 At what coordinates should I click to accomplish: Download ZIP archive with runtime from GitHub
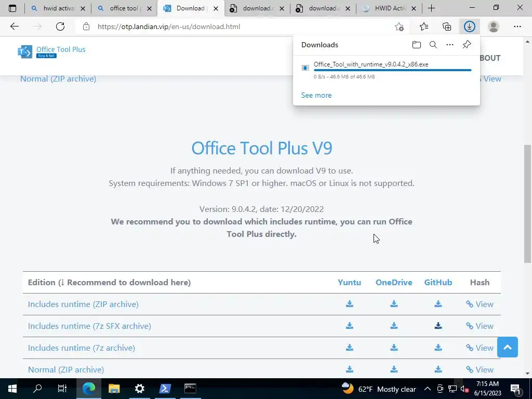point(438,304)
